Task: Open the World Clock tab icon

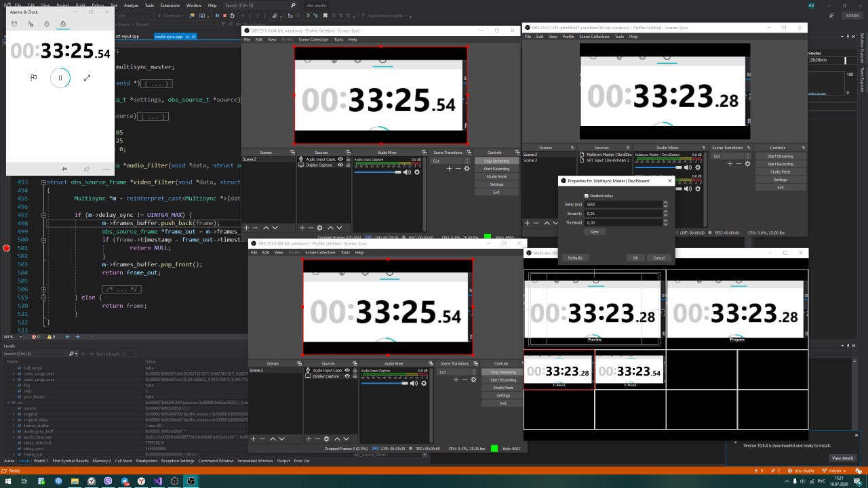Action: click(31, 24)
